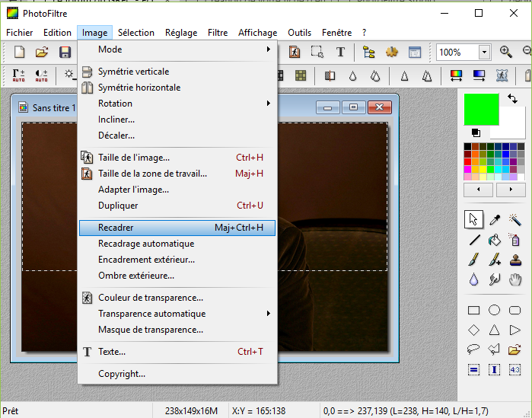Choose the rectangle selection shape

point(473,310)
